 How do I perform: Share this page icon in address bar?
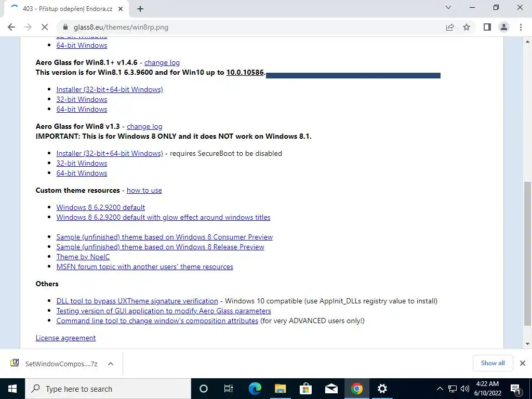point(450,27)
